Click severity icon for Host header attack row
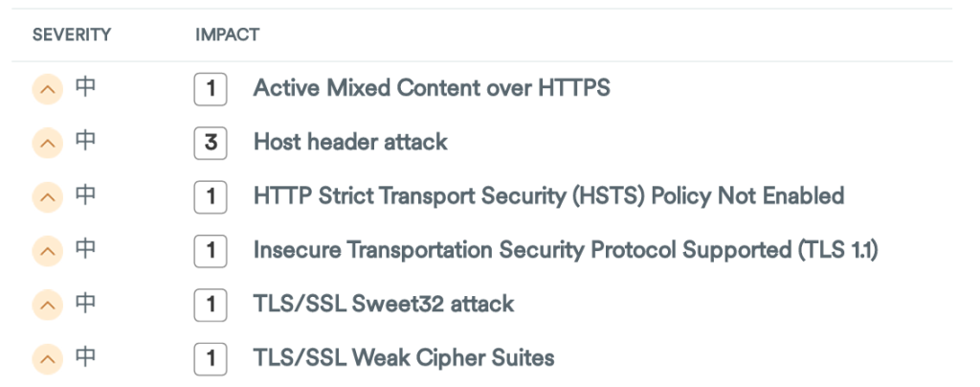Image resolution: width=980 pixels, height=387 pixels. click(x=47, y=144)
